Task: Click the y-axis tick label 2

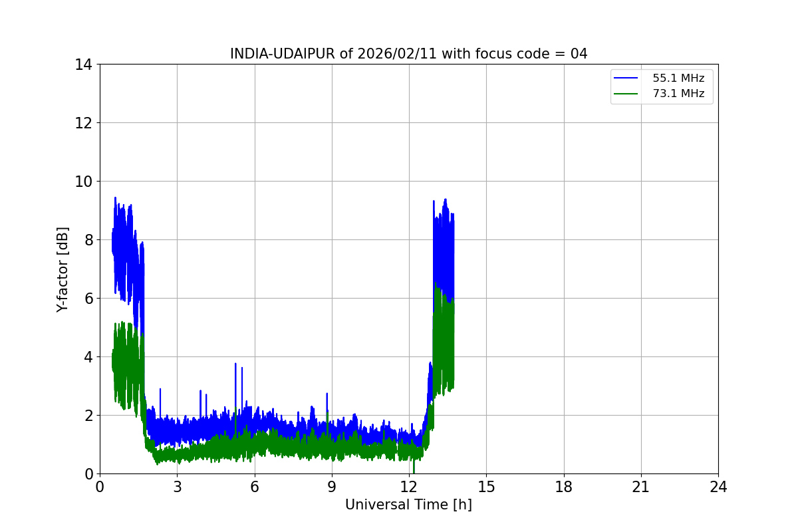Action: point(87,416)
